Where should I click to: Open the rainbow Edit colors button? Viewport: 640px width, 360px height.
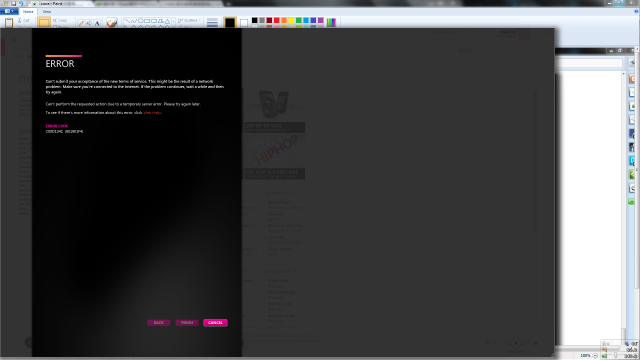331,22
